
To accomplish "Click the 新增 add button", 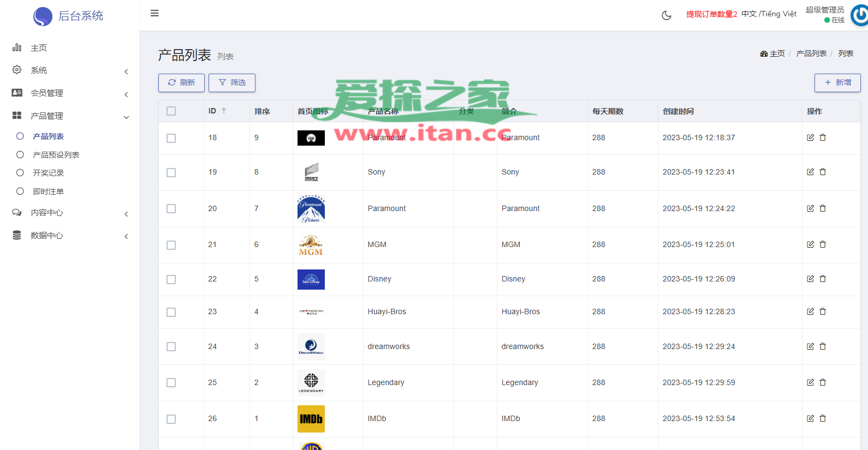I will pyautogui.click(x=837, y=83).
